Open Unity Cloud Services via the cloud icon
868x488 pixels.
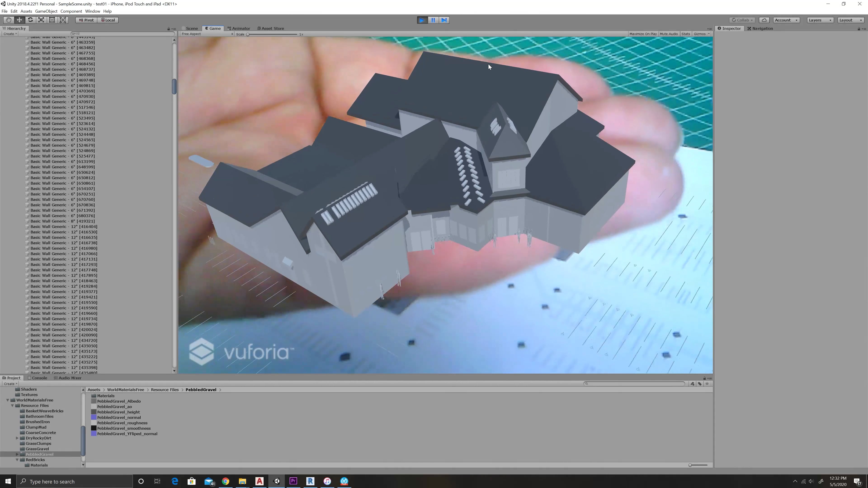click(x=764, y=20)
